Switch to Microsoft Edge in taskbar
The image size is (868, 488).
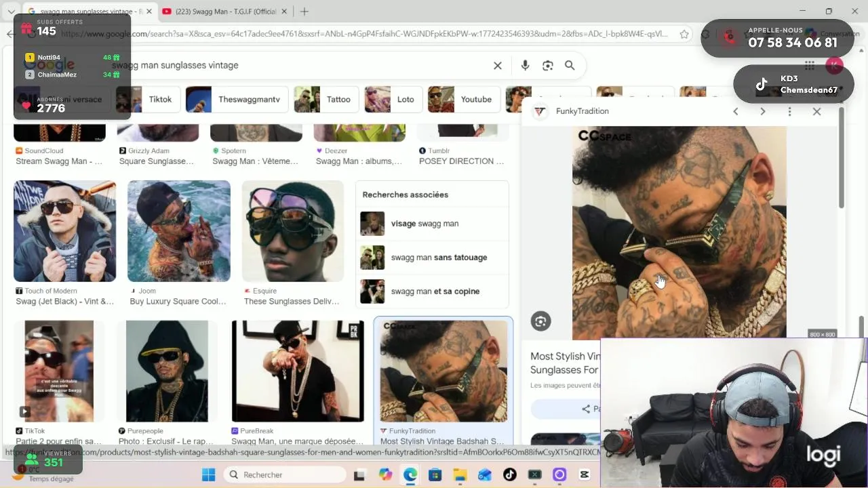pos(410,474)
